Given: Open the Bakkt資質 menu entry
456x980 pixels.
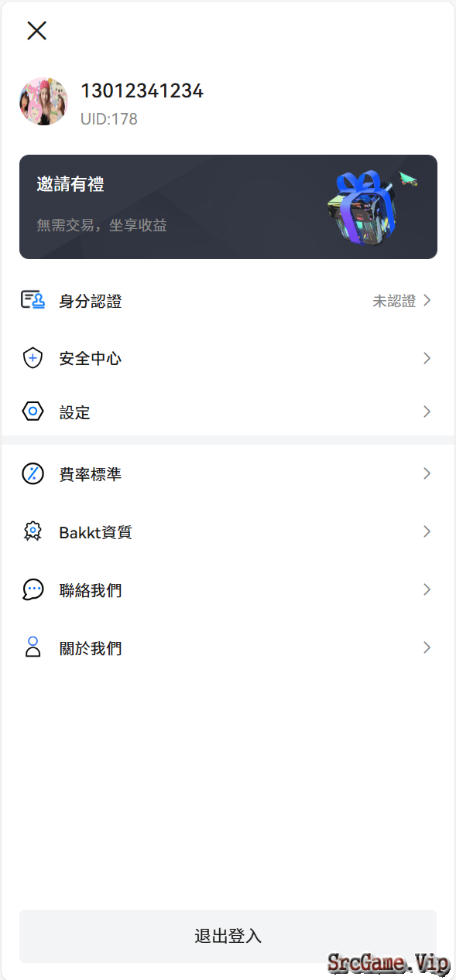Looking at the screenshot, I should [228, 531].
